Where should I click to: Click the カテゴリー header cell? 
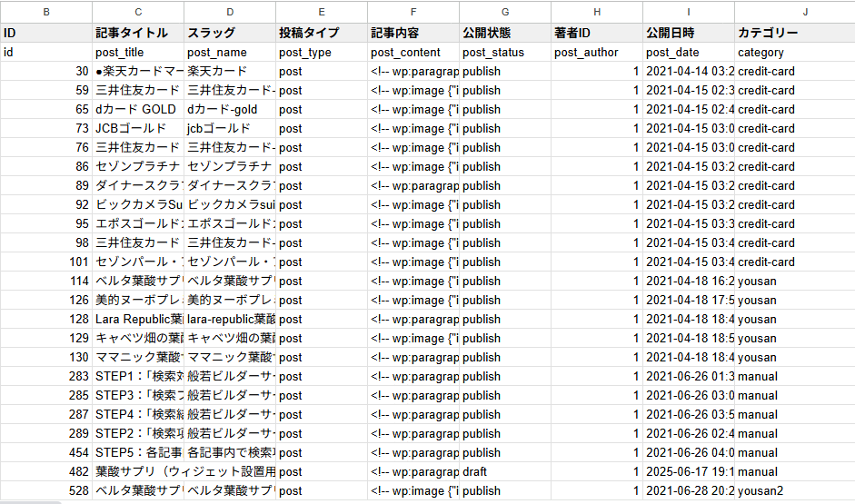click(794, 33)
